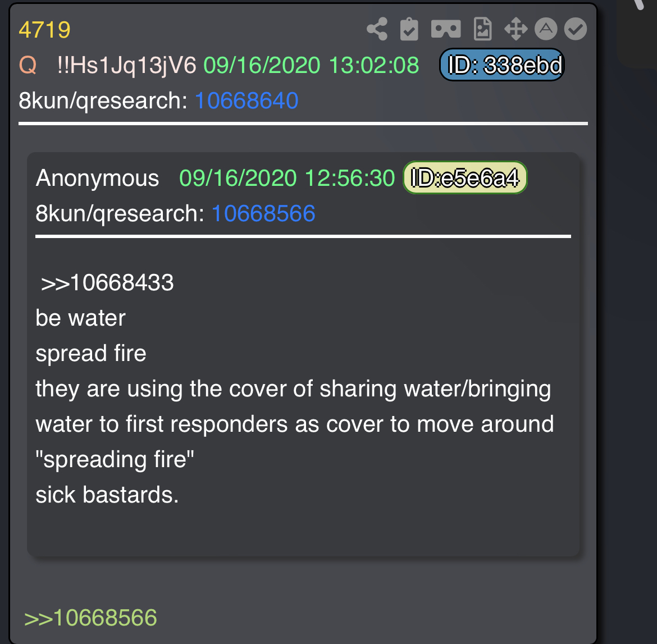Open post number 10668640 link
657x644 pixels.
point(247,101)
